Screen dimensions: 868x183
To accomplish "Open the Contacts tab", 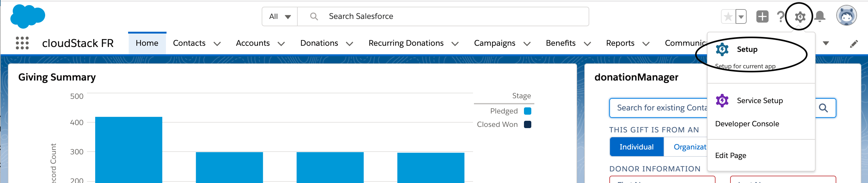I will [x=189, y=43].
